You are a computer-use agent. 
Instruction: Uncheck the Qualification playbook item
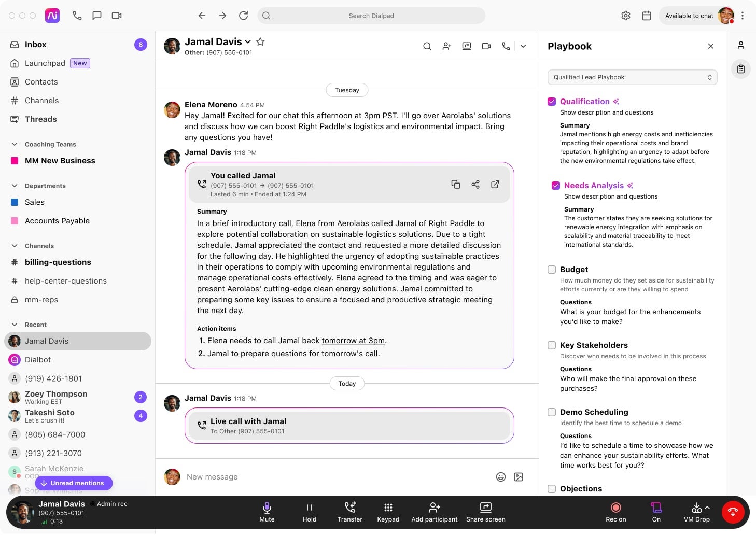[x=552, y=101]
